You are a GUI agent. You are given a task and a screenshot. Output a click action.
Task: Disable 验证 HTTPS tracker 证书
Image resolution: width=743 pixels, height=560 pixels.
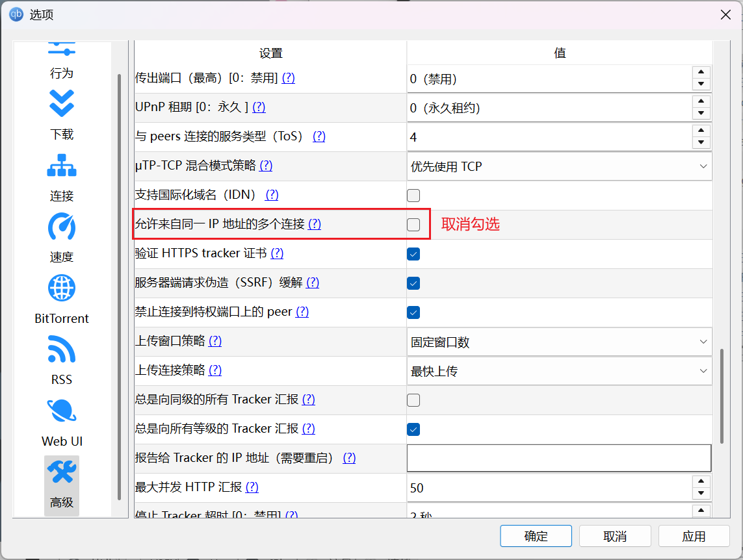tap(413, 254)
